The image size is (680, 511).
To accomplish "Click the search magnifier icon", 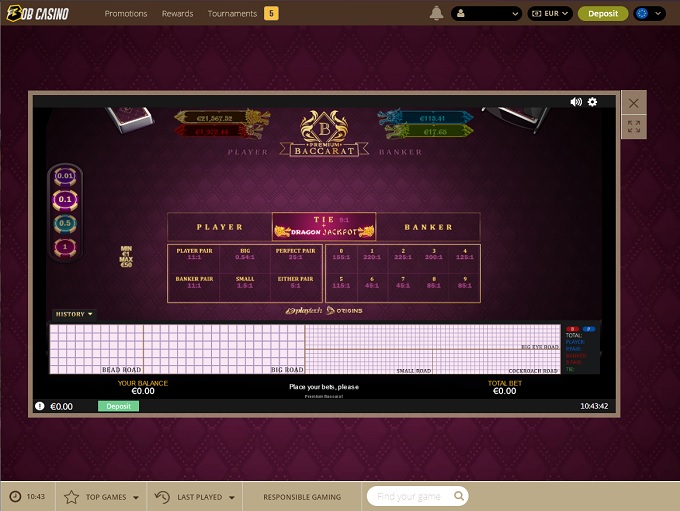I will click(x=459, y=496).
